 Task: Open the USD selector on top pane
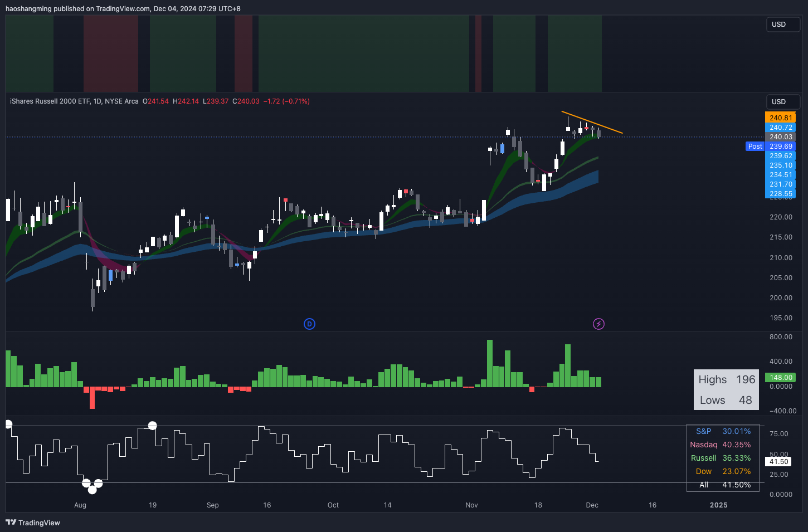(783, 25)
